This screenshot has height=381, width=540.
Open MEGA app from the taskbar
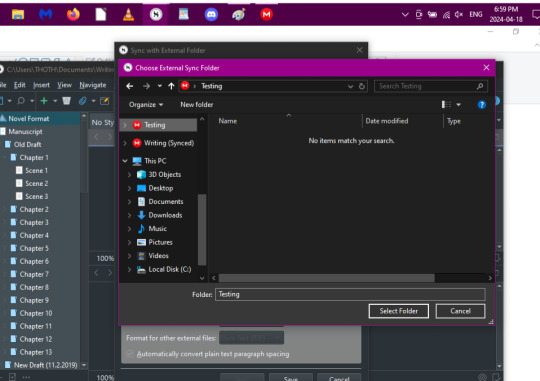[x=266, y=14]
